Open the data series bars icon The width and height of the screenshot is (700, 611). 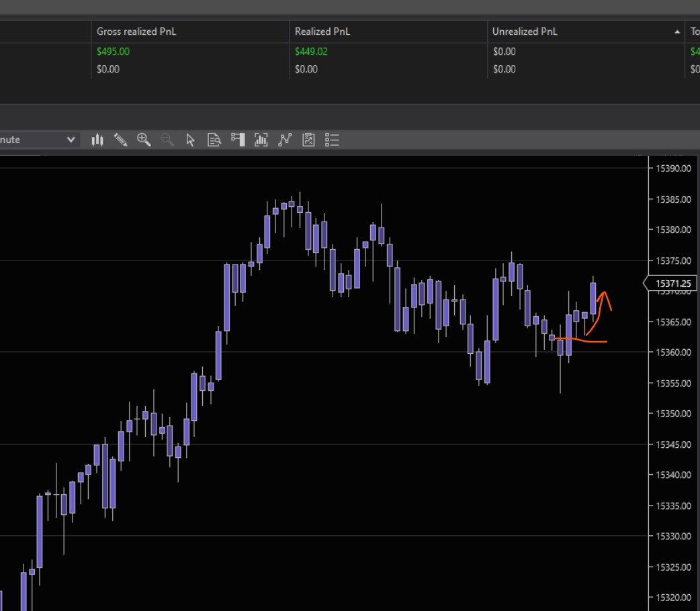point(261,140)
